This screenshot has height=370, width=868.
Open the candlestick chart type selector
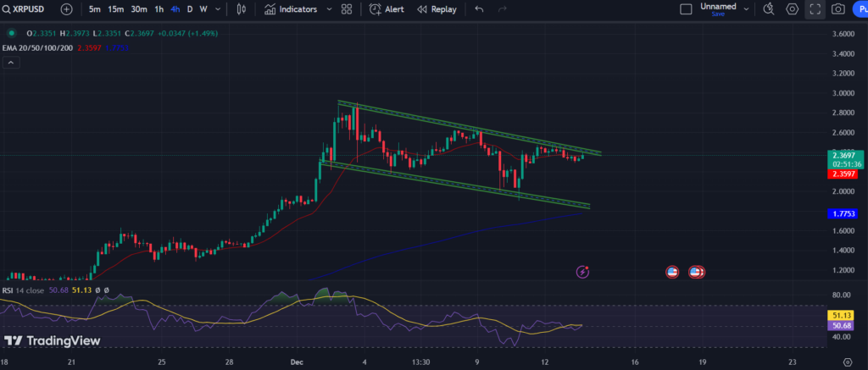[x=241, y=9]
